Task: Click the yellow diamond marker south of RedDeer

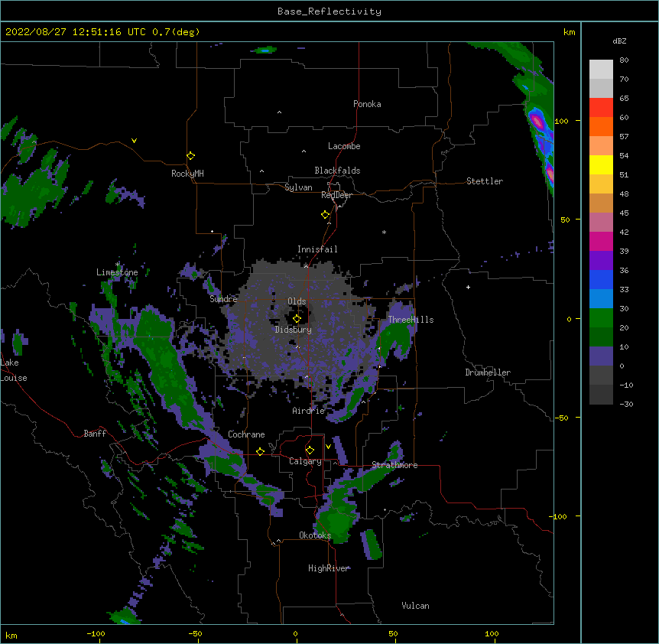Action: [326, 215]
